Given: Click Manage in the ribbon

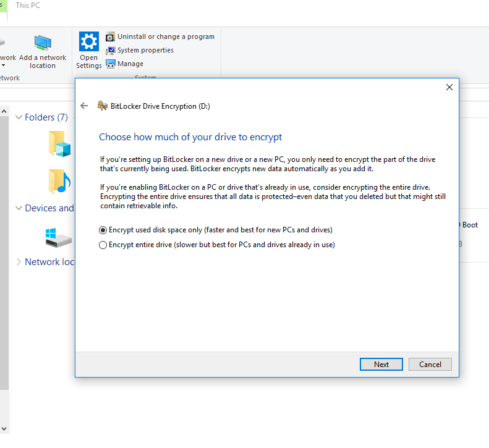Looking at the screenshot, I should click(124, 64).
